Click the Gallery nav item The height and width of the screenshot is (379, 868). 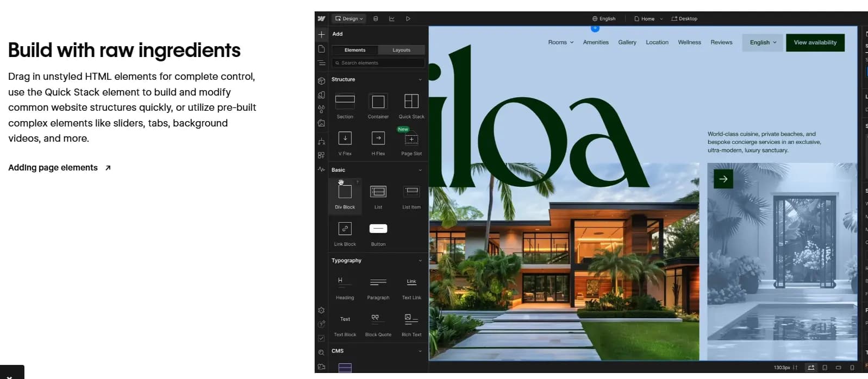point(627,42)
